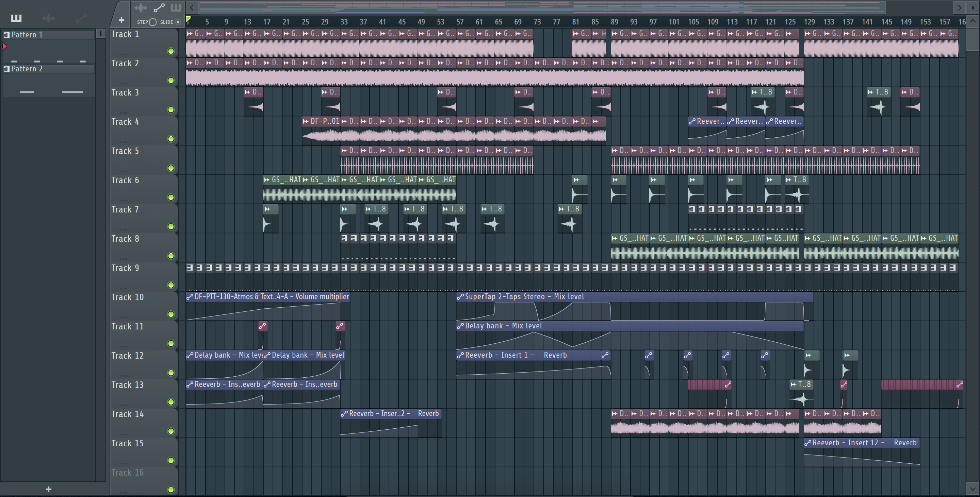Click bar 89 on the timeline ruler
This screenshot has height=497, width=980.
coord(615,22)
